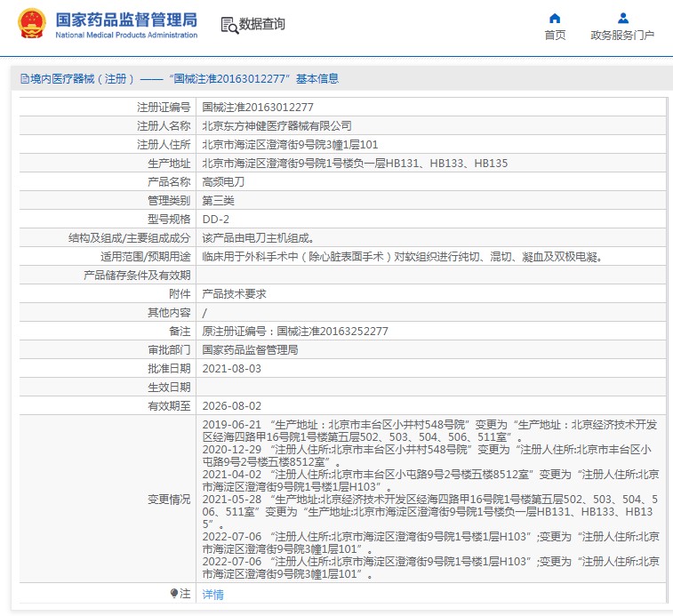This screenshot has width=673, height=616.
Task: Click the lightbulb icon beside 注
Action: point(173,593)
